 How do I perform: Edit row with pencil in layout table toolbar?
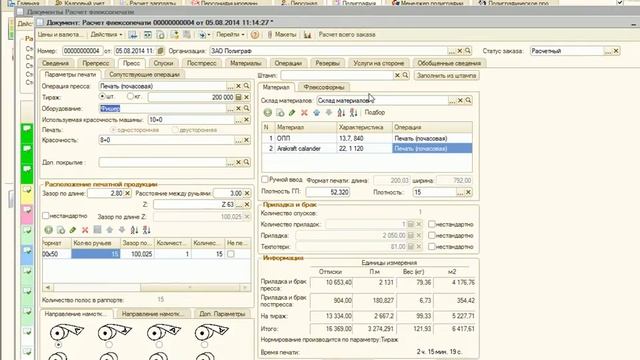[x=73, y=230]
